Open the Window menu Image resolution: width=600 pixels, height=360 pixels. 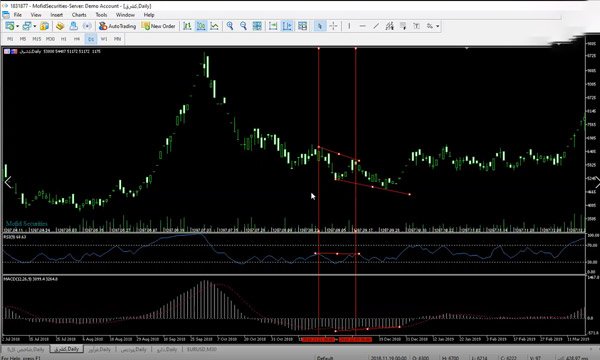pos(125,15)
